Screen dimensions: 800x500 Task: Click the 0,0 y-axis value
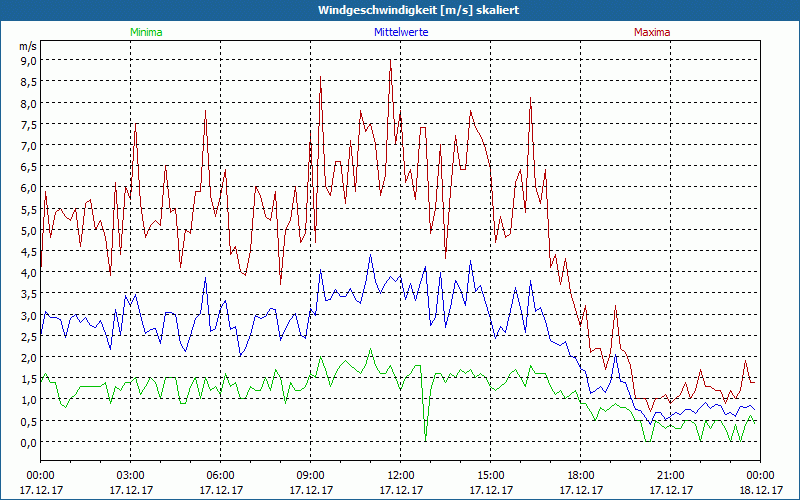[x=28, y=443]
